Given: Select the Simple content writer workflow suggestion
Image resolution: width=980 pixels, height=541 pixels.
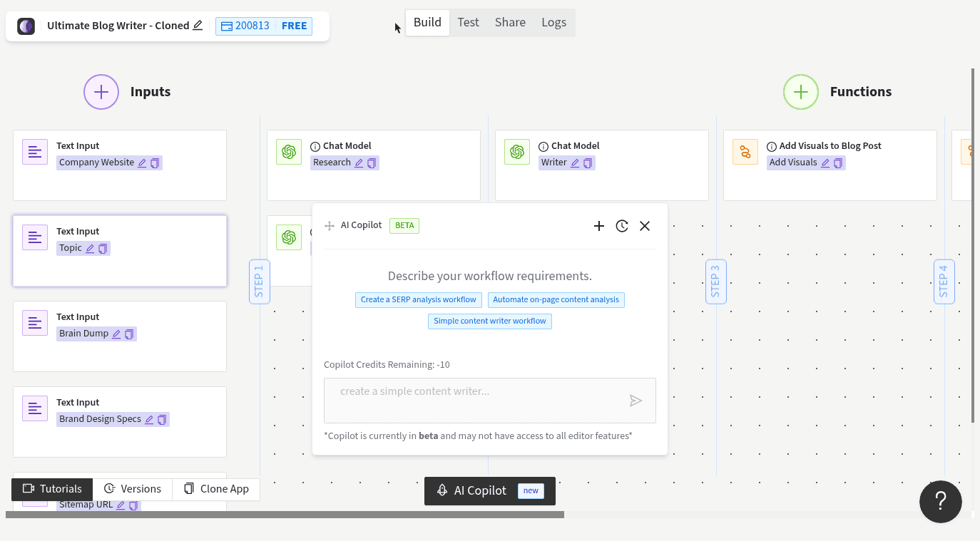Looking at the screenshot, I should click(489, 321).
